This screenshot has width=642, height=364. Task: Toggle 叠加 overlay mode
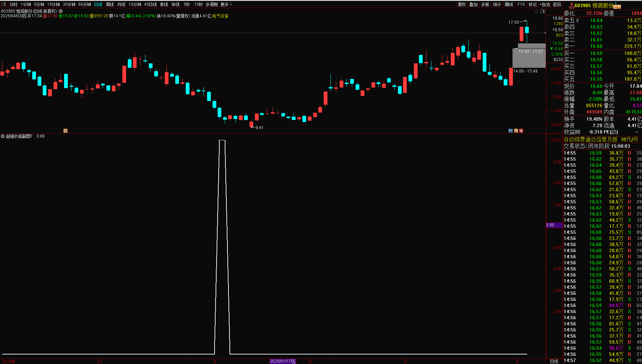click(x=473, y=4)
